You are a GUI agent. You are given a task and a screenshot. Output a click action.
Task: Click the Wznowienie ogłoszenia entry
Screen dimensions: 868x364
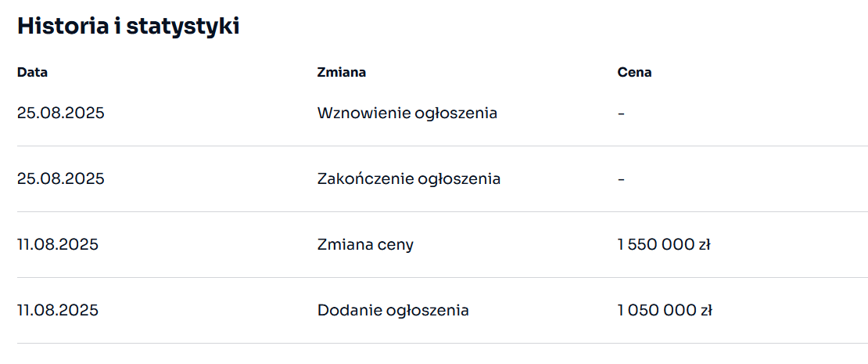407,113
